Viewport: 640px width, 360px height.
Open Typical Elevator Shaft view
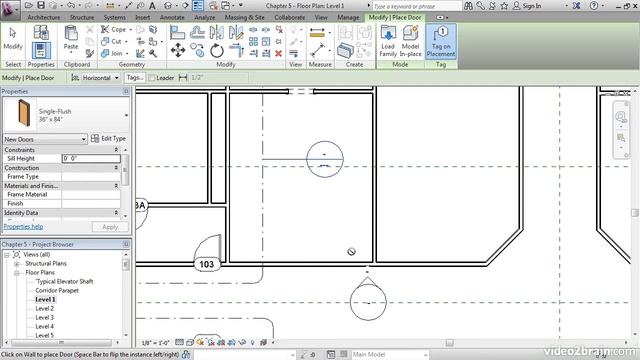[64, 282]
